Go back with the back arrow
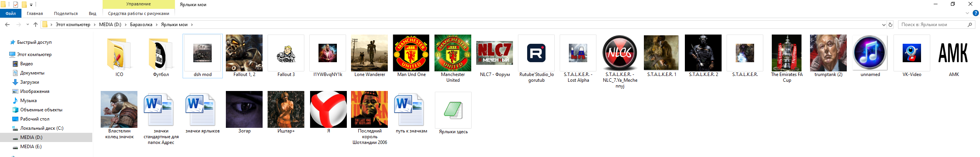 pyautogui.click(x=7, y=25)
